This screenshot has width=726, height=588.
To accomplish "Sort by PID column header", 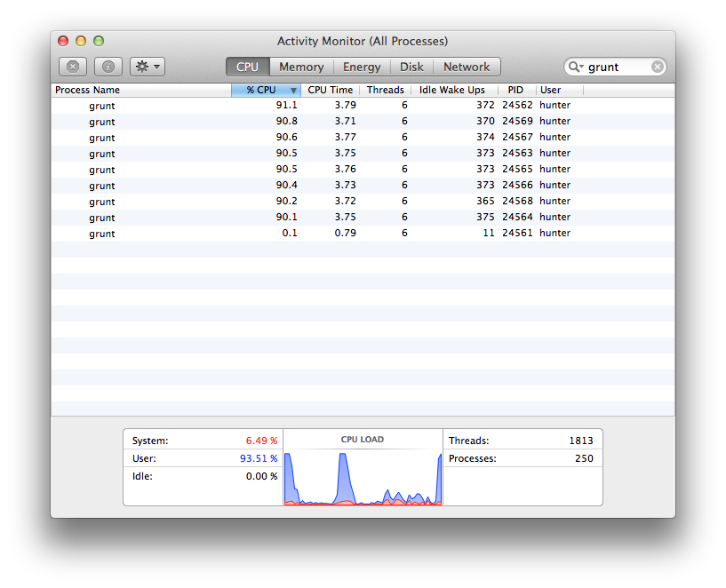I will click(516, 90).
